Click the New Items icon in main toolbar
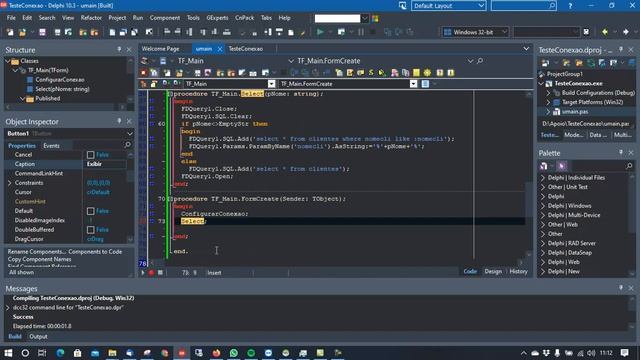The image size is (640, 360). (x=10, y=32)
